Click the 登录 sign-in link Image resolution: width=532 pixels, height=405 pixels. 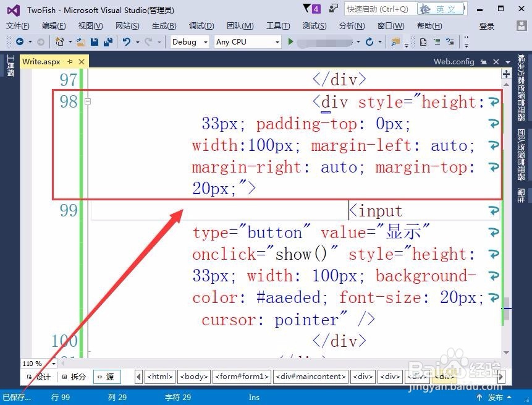pos(486,26)
